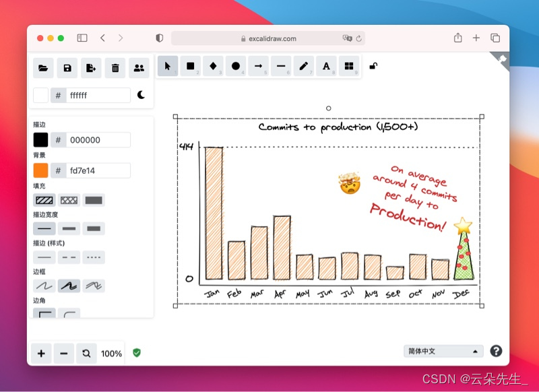This screenshot has width=539, height=392.
Task: Click the translate icon in address bar
Action: coord(347,38)
